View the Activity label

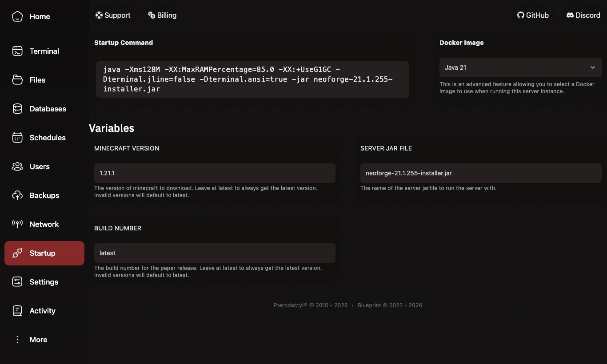(43, 311)
